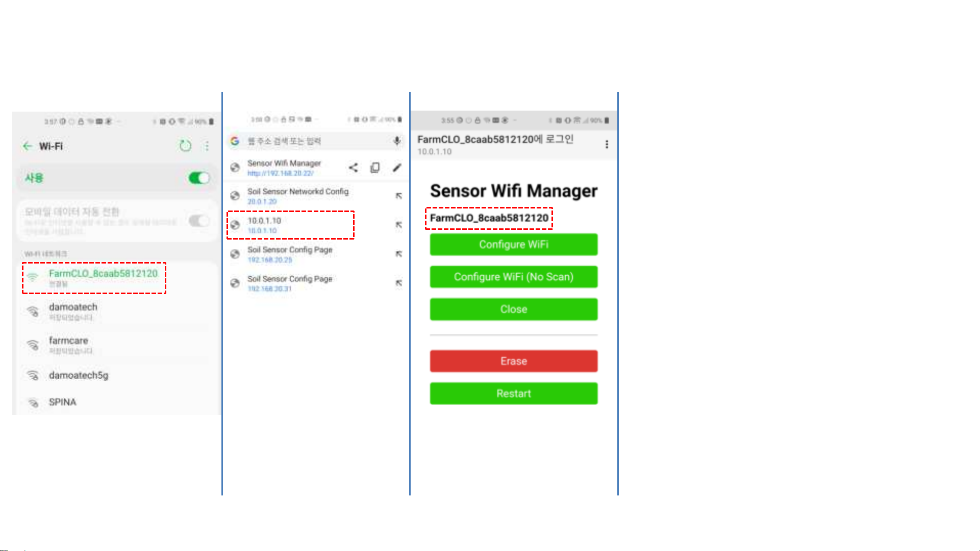This screenshot has height=551, width=980.
Task: Share the Sensor Wifi Manager URL
Action: tap(353, 168)
